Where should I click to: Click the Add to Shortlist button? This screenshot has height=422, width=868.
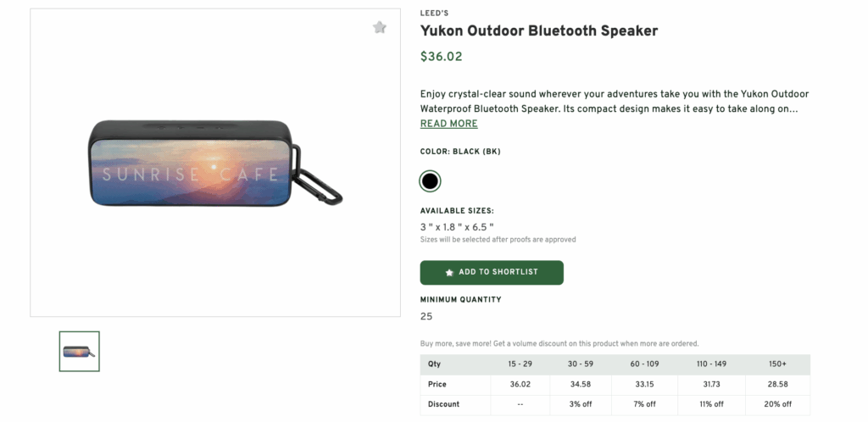[x=492, y=272]
